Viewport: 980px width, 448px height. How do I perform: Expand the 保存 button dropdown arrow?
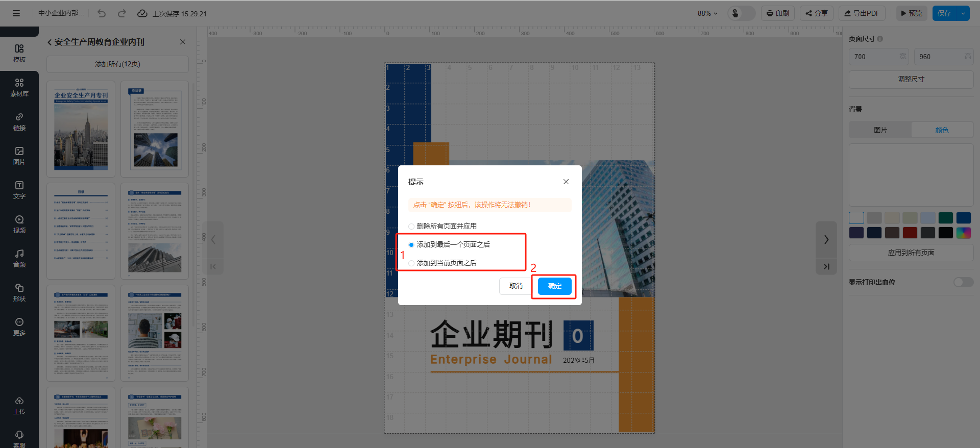click(x=963, y=13)
